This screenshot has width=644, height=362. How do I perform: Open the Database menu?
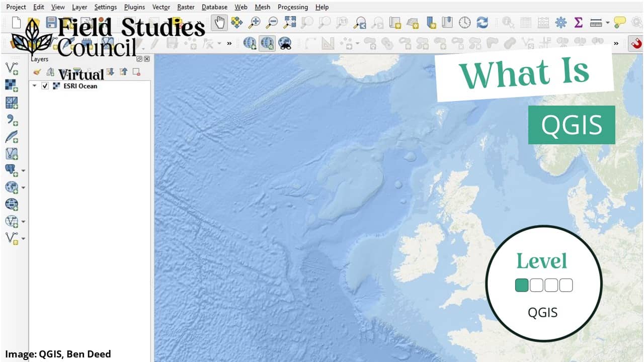[x=214, y=7]
